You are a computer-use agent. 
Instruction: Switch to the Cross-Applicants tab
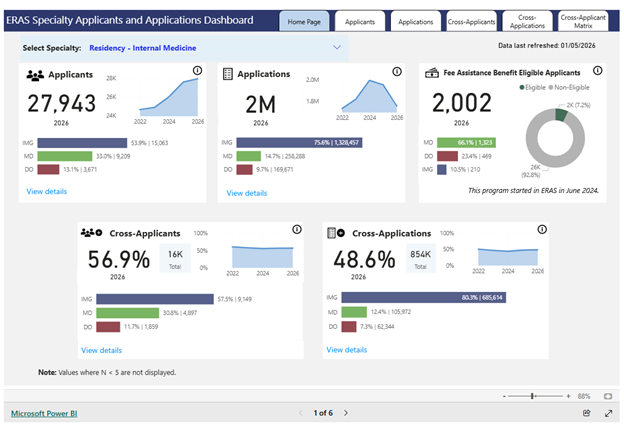(472, 21)
